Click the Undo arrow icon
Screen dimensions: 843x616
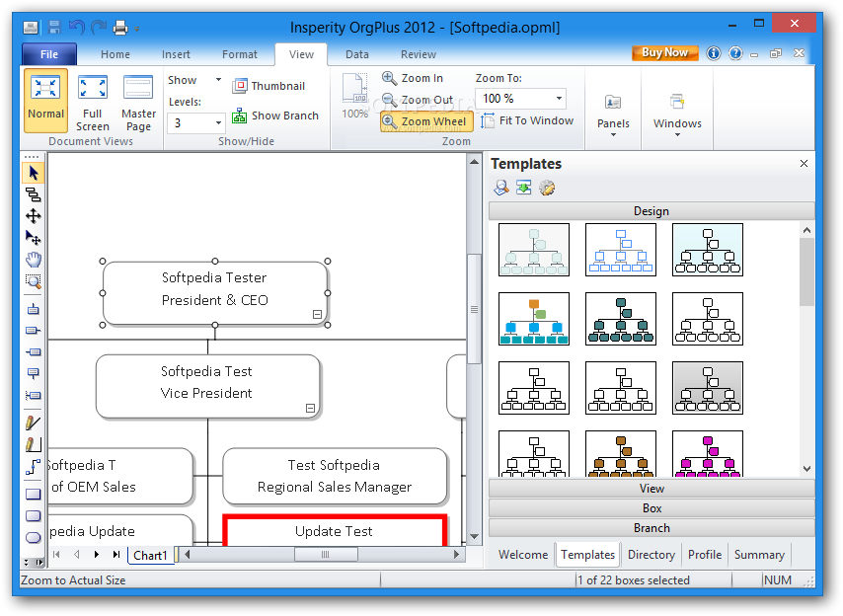(76, 27)
